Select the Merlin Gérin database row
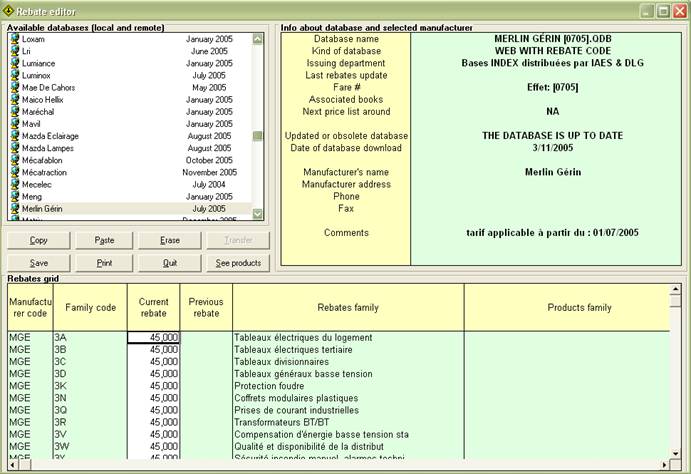Screen dimensions: 691x474 click(x=130, y=208)
